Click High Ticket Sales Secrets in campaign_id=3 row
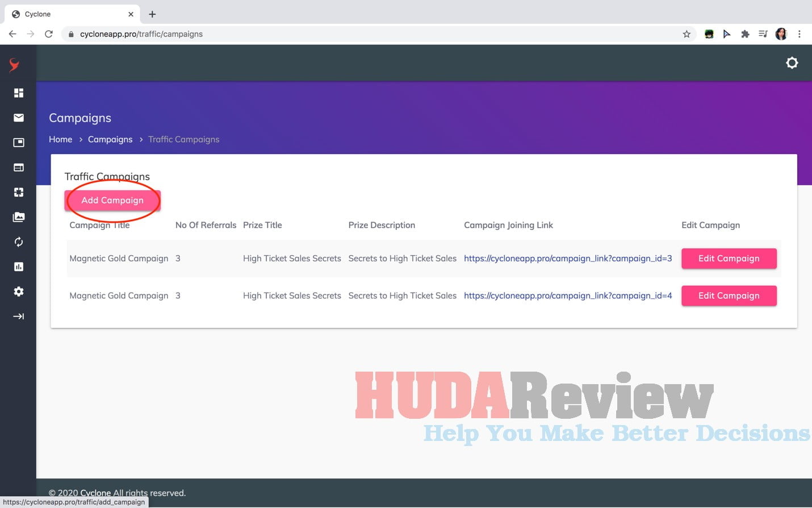 tap(292, 259)
